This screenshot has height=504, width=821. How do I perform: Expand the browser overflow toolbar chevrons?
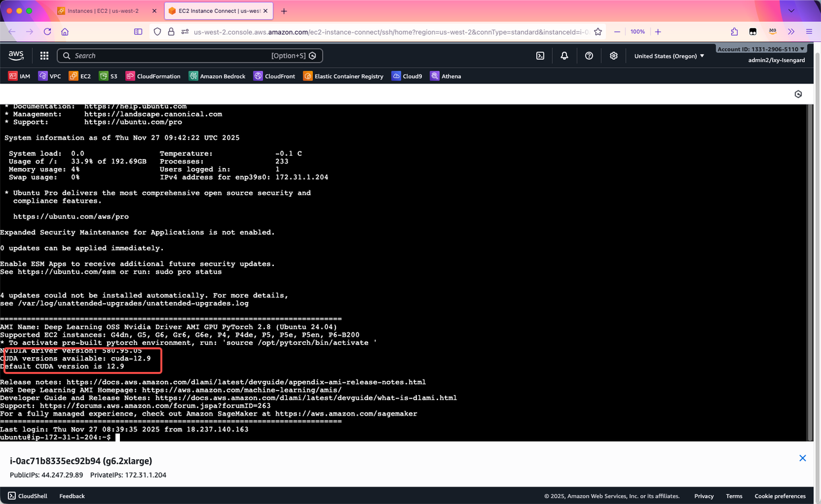[791, 31]
